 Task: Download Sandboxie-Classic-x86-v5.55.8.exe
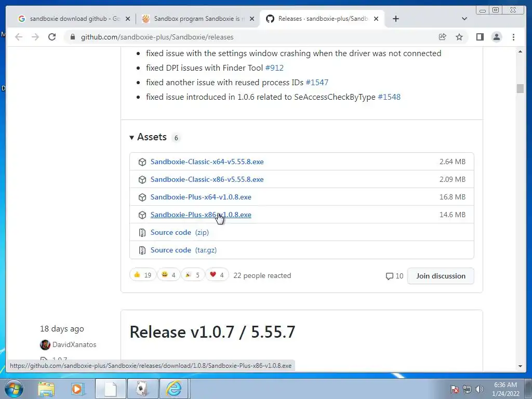(x=207, y=179)
